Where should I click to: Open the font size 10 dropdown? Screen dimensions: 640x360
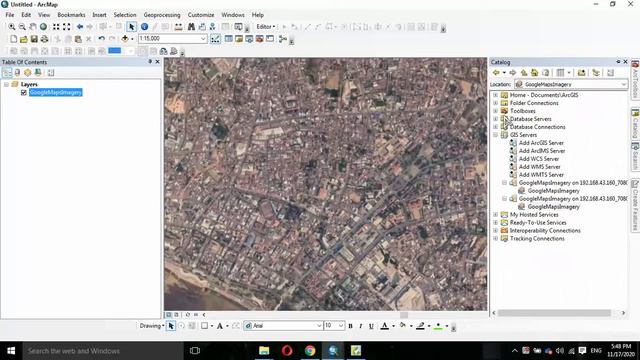[341, 326]
